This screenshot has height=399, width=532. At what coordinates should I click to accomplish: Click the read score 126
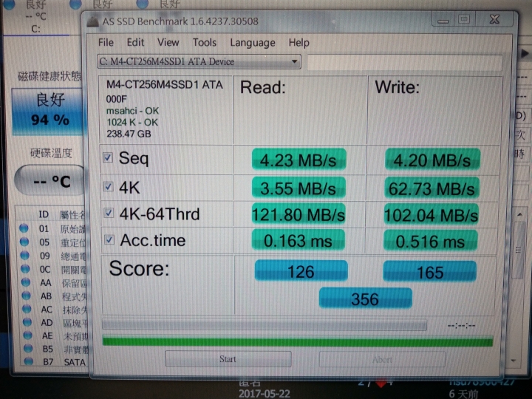tap(301, 270)
